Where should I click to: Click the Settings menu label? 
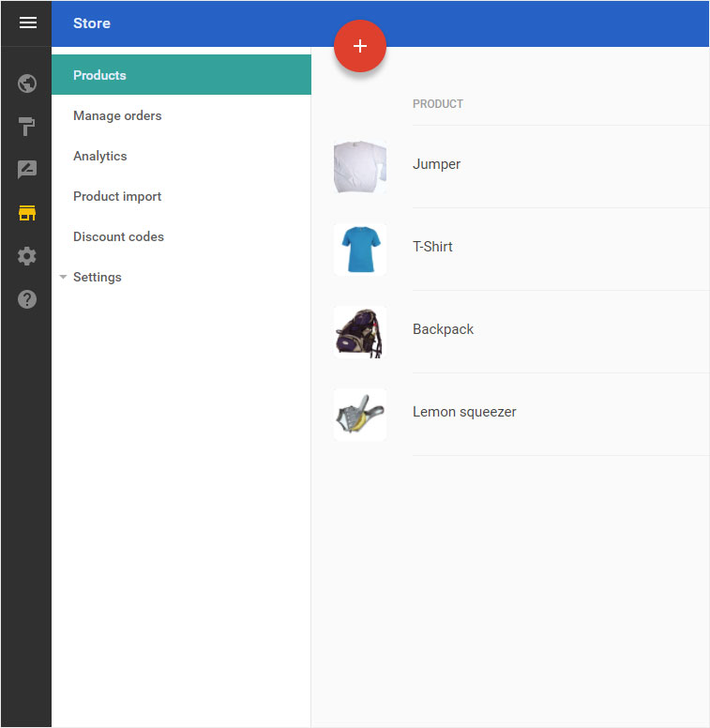(97, 277)
